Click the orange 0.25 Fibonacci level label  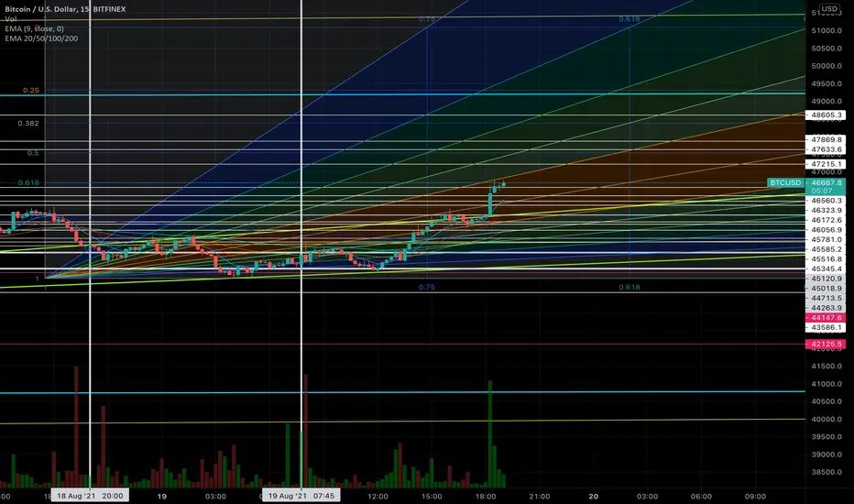tap(31, 91)
